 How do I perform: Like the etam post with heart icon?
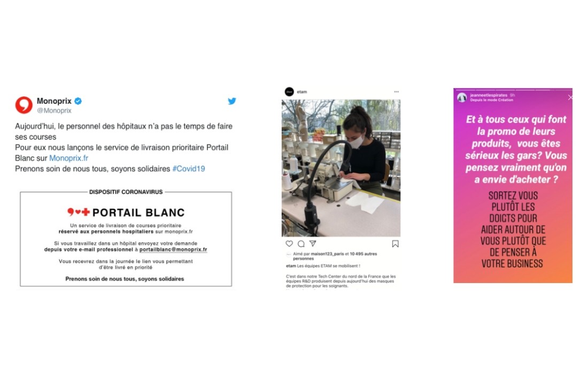(289, 243)
